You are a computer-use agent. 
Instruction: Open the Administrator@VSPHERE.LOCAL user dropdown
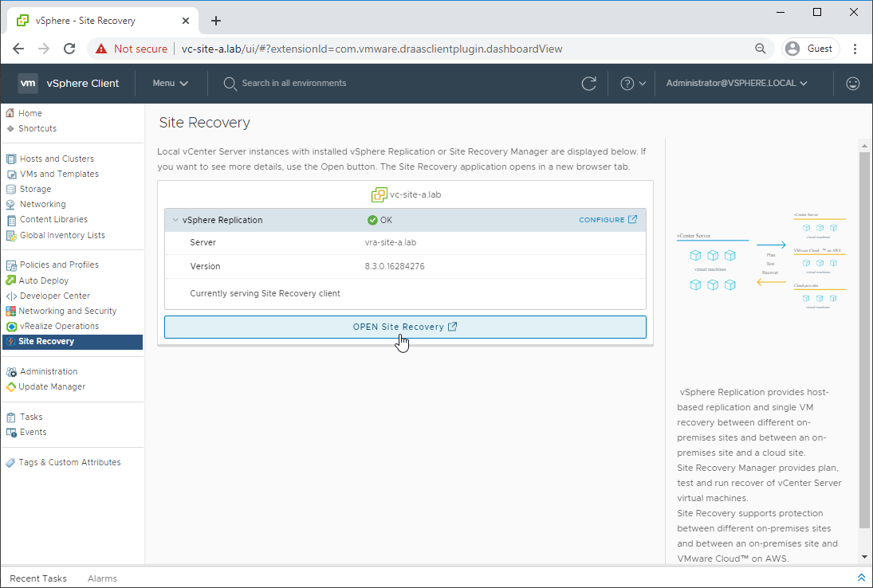(736, 84)
